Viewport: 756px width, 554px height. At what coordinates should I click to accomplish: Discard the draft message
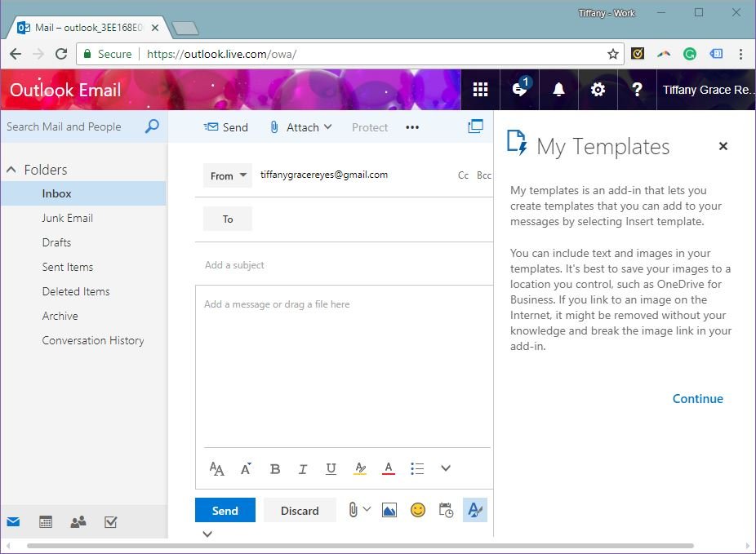(300, 511)
